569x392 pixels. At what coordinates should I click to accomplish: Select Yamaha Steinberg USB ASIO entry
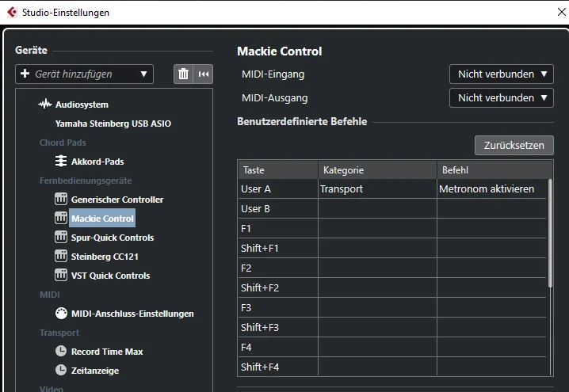pyautogui.click(x=113, y=124)
